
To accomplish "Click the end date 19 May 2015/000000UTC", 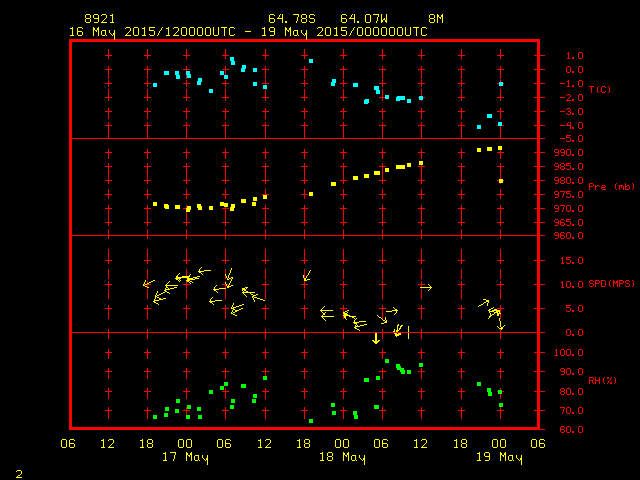I will pyautogui.click(x=343, y=31).
